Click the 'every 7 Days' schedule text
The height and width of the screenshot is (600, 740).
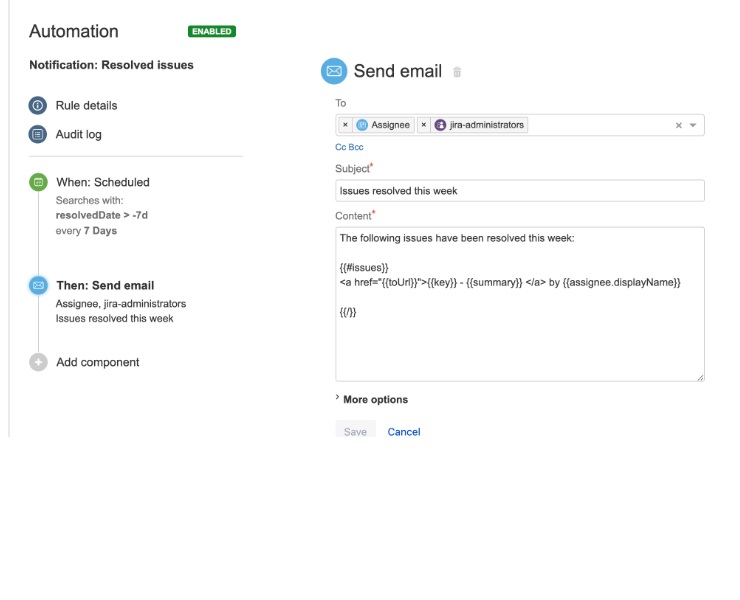[x=86, y=231]
